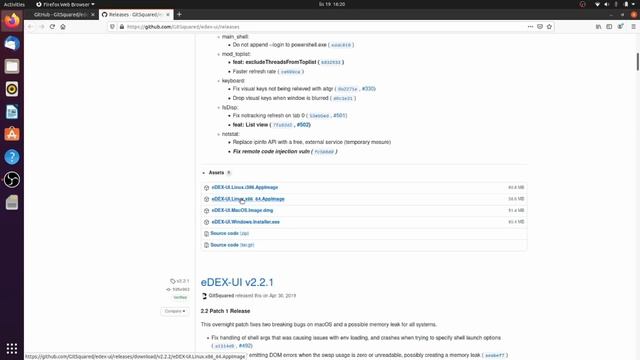Open the Compare dropdown for v2.2.1
Viewport: 640px width, 360px height.
[175, 311]
